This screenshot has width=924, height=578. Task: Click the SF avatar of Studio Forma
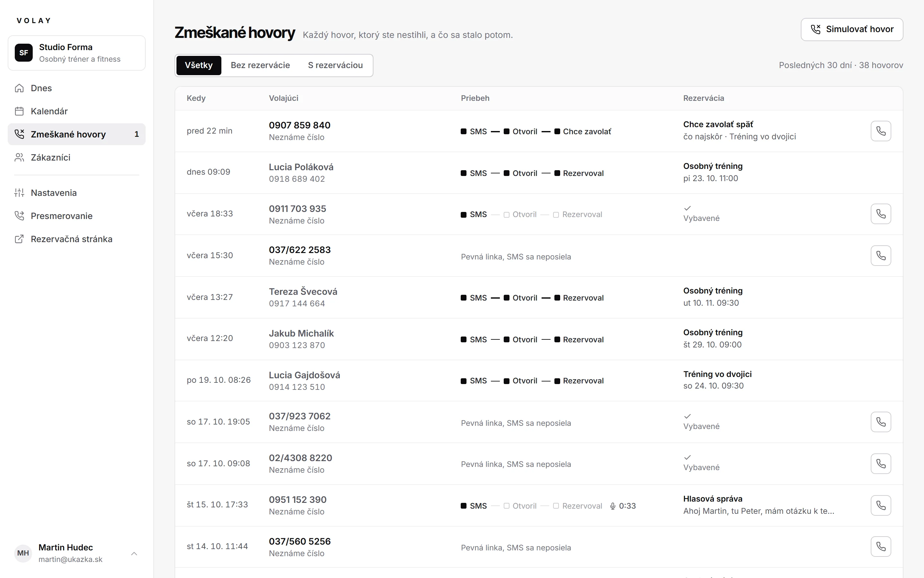pyautogui.click(x=24, y=53)
